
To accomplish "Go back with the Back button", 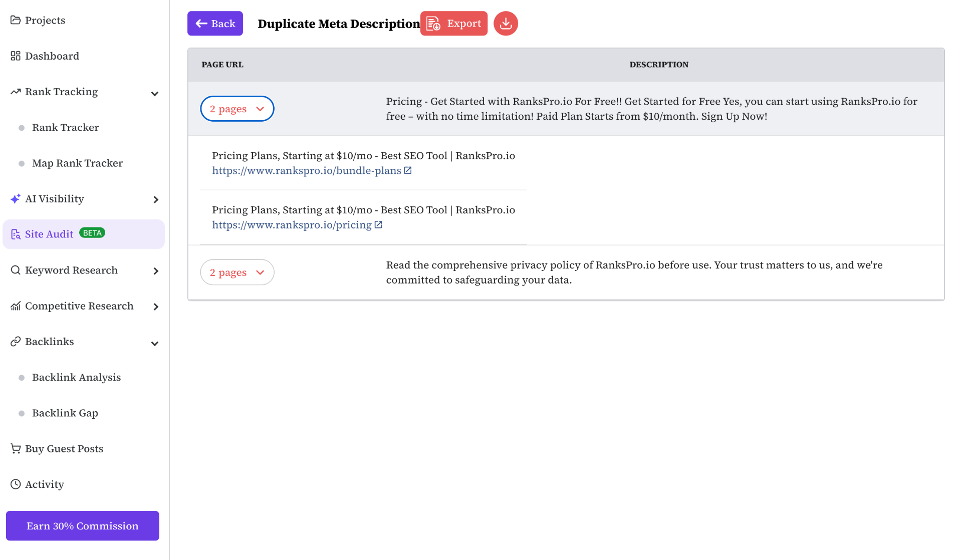I will (x=215, y=24).
